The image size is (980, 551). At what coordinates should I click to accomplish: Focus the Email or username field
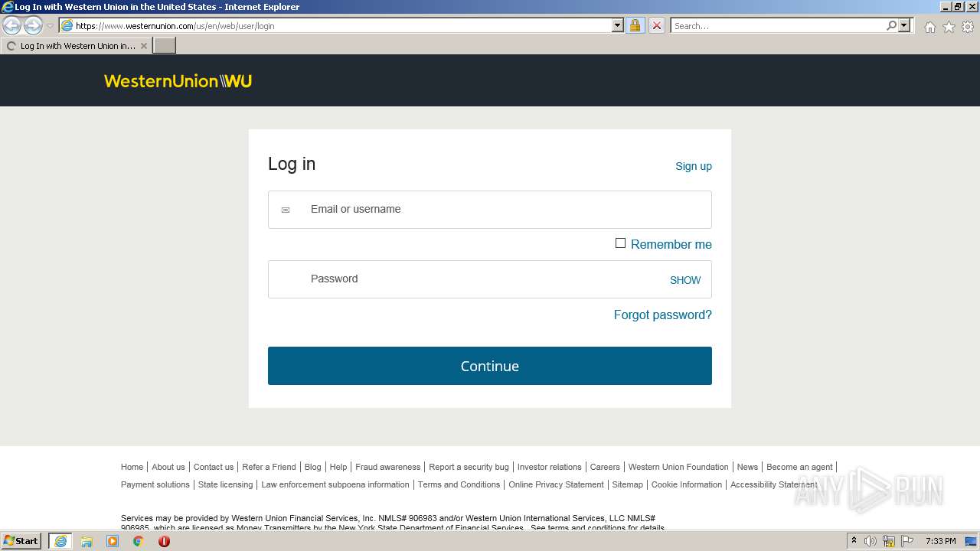pyautogui.click(x=490, y=210)
